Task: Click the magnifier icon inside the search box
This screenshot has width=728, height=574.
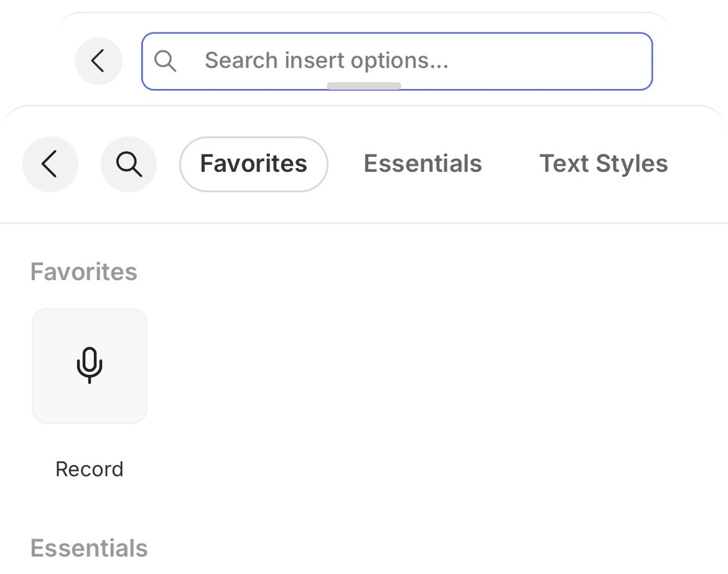Action: pos(166,61)
